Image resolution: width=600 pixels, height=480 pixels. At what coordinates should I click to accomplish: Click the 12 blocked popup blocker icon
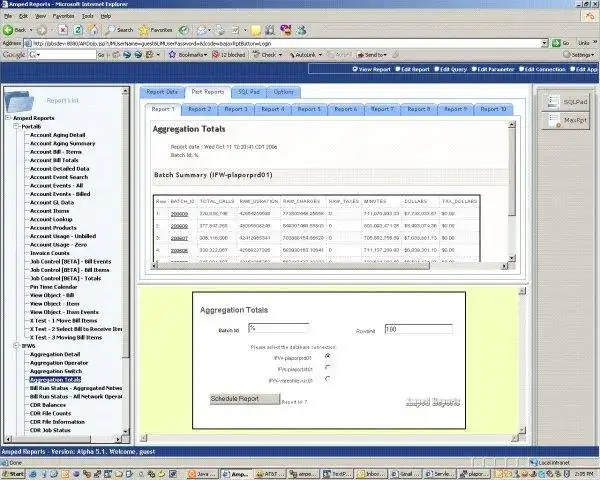coord(216,55)
